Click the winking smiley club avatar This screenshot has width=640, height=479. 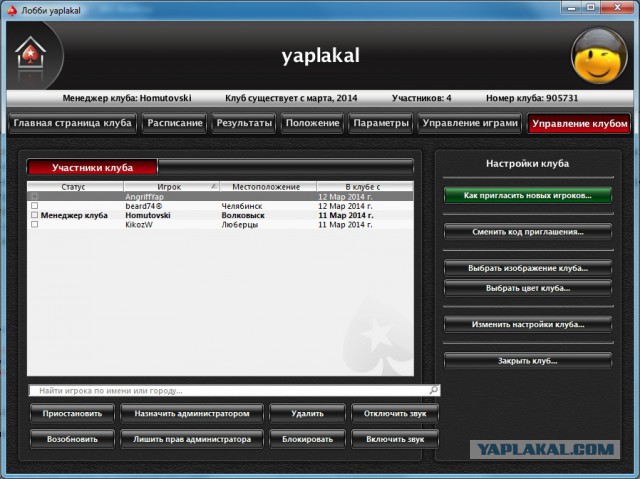click(599, 55)
